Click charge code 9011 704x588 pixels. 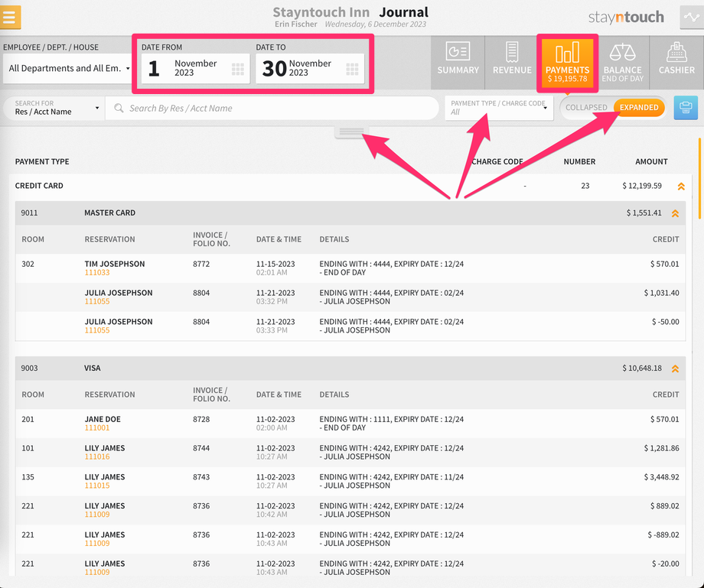pos(29,213)
